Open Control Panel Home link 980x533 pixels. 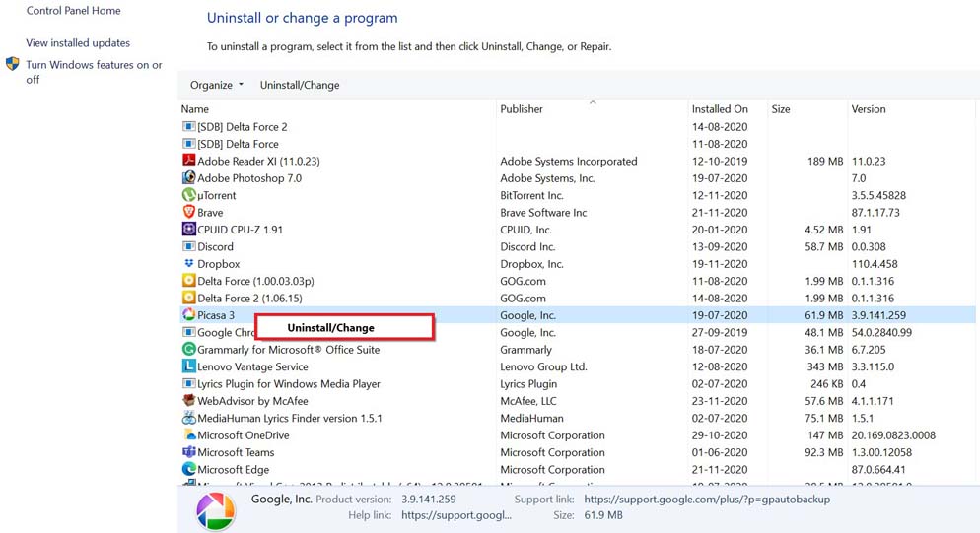tap(73, 11)
